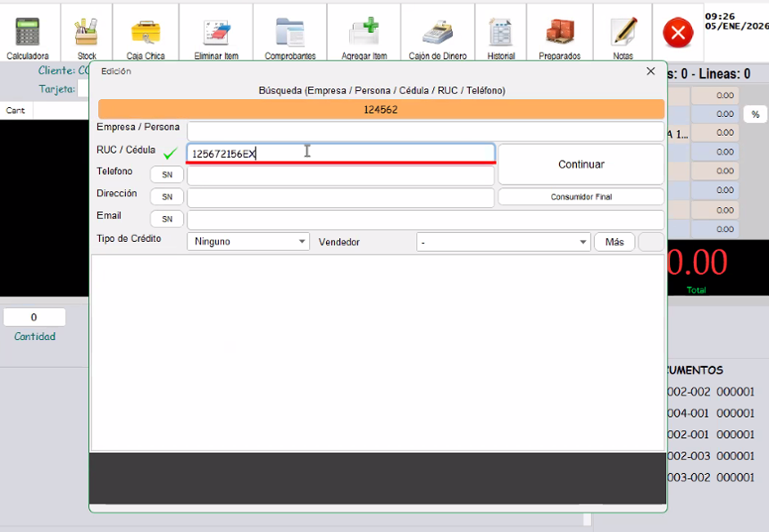The height and width of the screenshot is (532, 769).
Task: Toggle the SN button beside Dirección
Action: 167,197
